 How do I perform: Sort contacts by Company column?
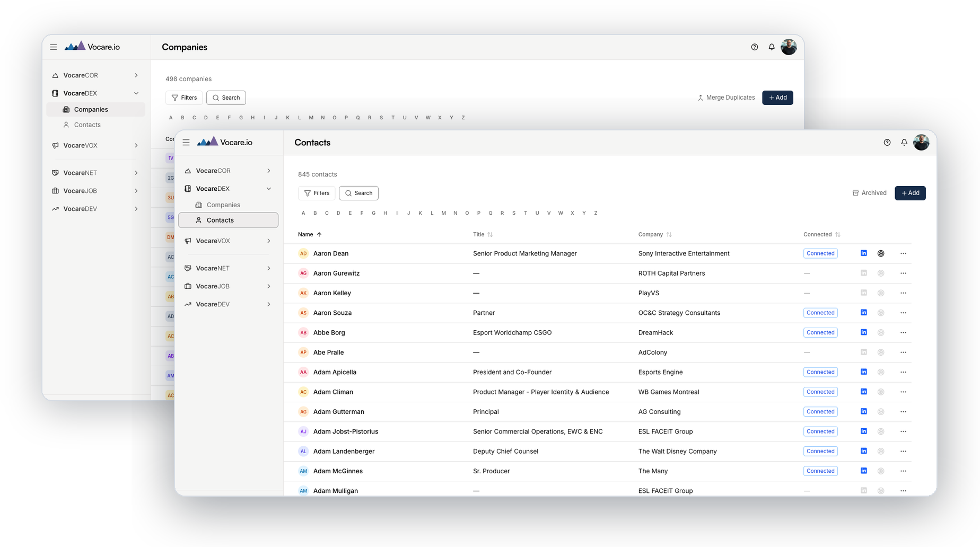655,234
